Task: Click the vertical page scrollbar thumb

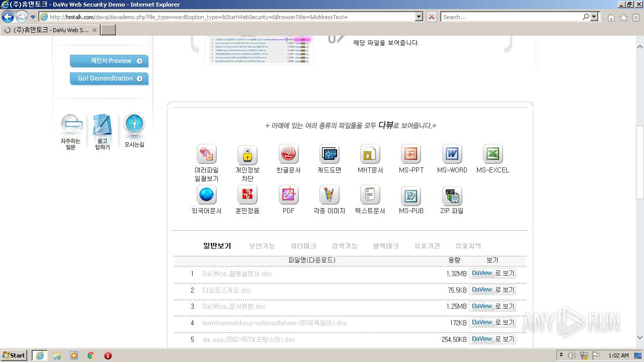Action: click(x=640, y=162)
